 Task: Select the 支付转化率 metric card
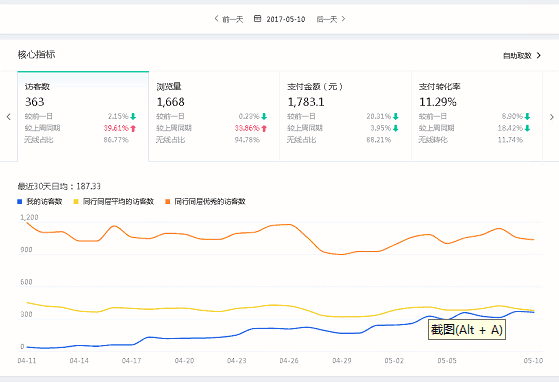[477, 116]
